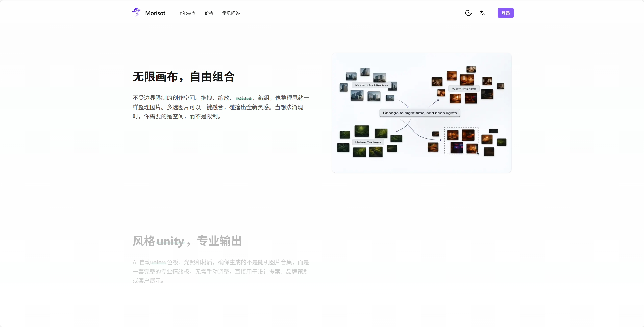Click the Morisot logo icon
Image resolution: width=644 pixels, height=327 pixels.
coord(136,13)
